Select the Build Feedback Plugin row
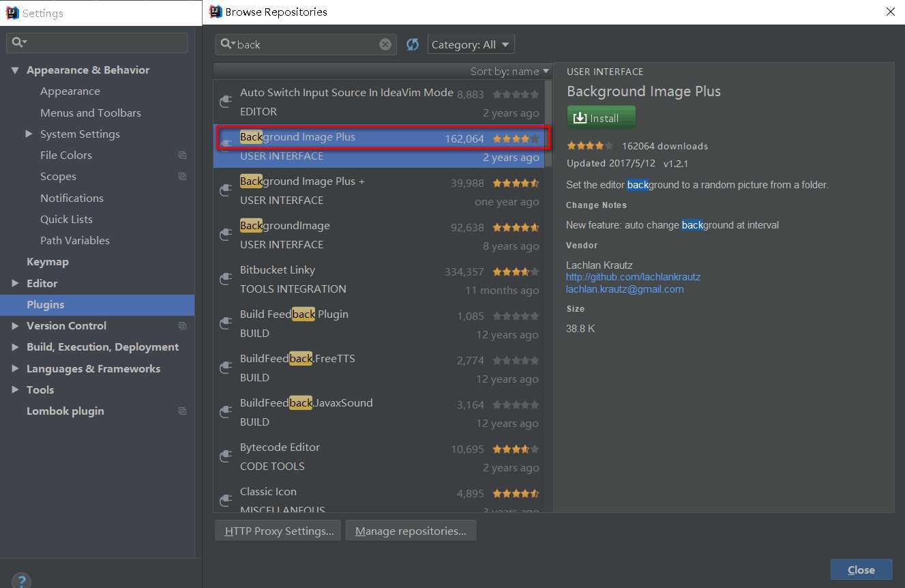905x588 pixels. [x=379, y=323]
